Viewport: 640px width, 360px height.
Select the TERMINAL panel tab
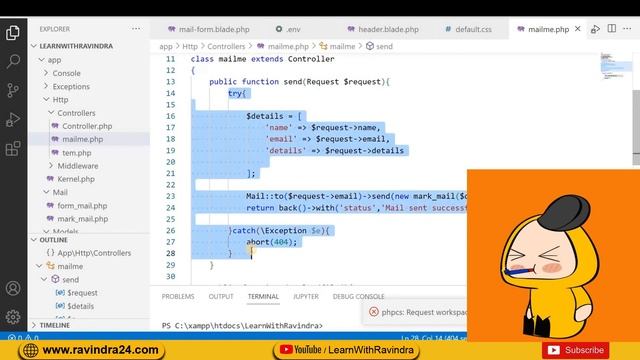coord(263,296)
